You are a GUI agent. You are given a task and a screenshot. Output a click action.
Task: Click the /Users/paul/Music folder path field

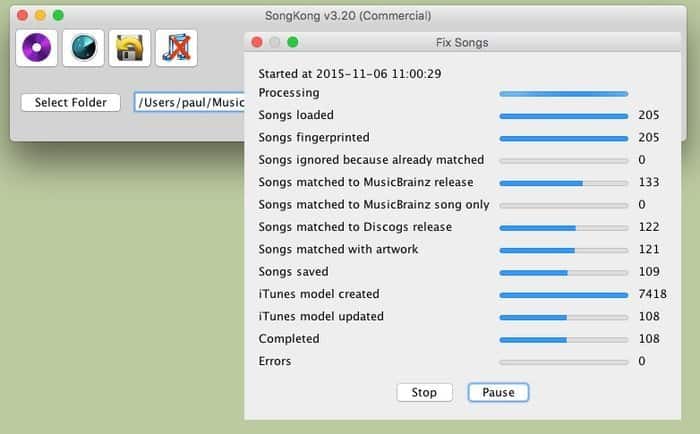click(x=190, y=102)
